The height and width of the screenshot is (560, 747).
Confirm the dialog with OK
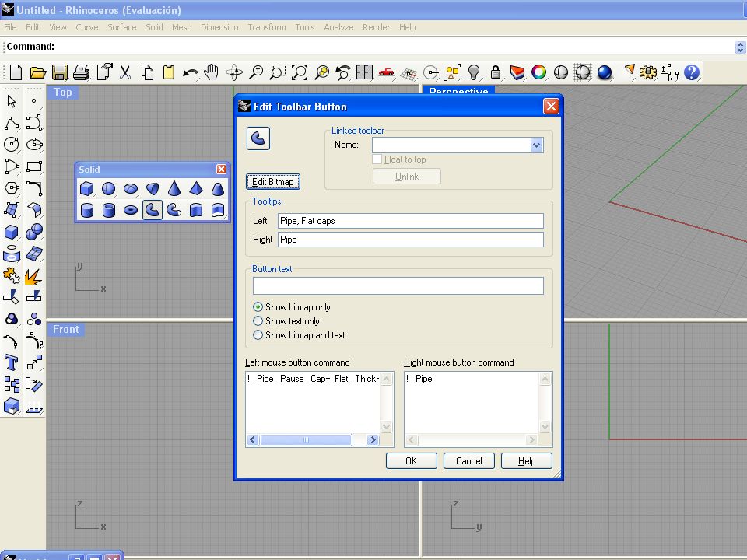[411, 461]
